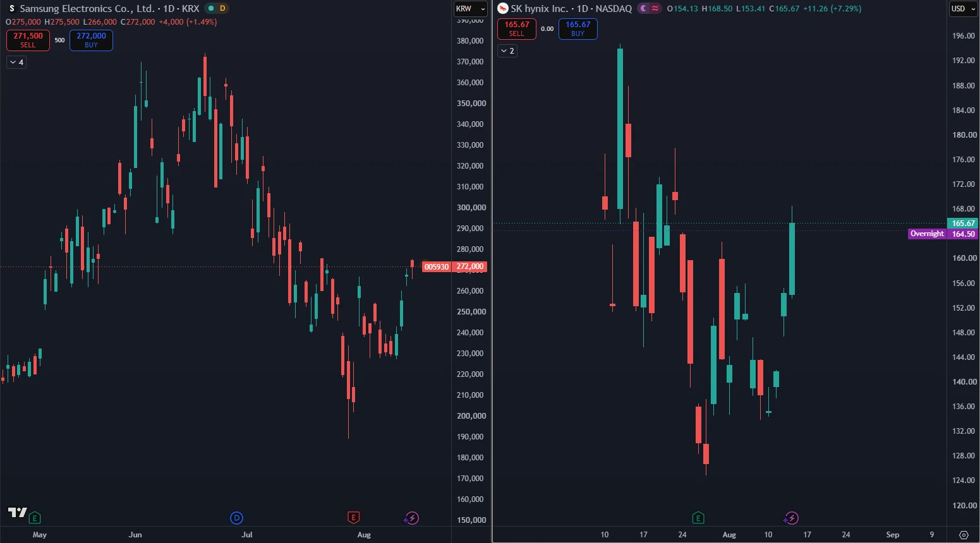
Task: Click the moon overnight-session icon on SK hynix
Action: [x=643, y=9]
